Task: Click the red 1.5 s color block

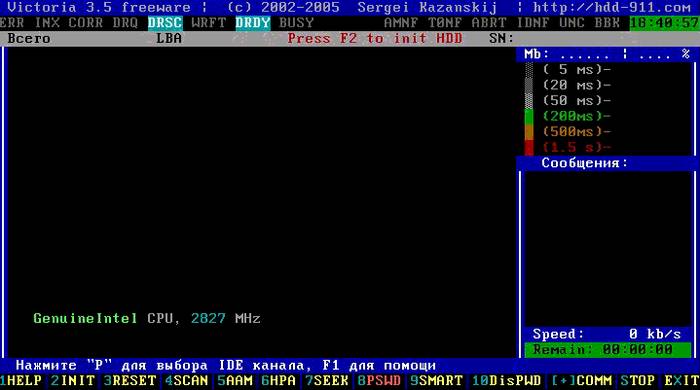Action: click(x=529, y=147)
